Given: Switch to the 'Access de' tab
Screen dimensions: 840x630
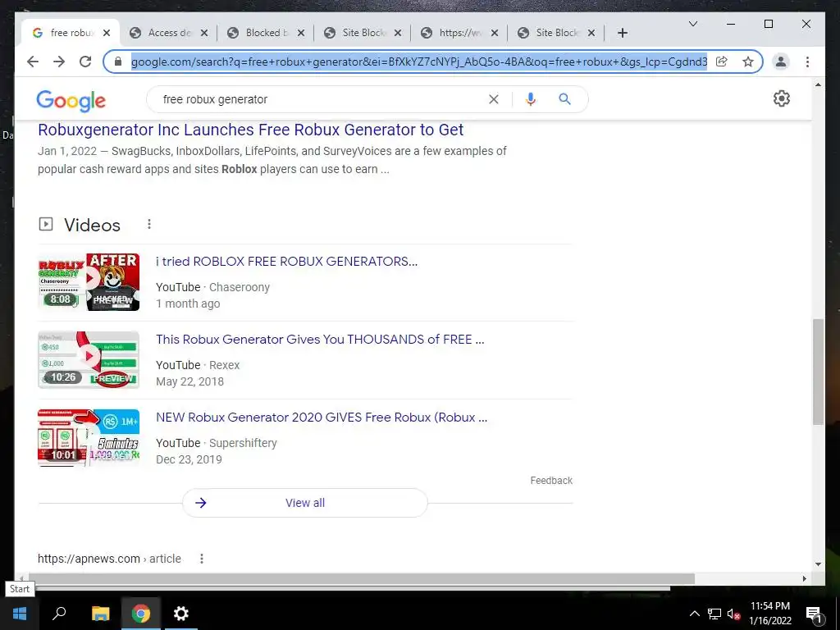Looking at the screenshot, I should pyautogui.click(x=168, y=33).
